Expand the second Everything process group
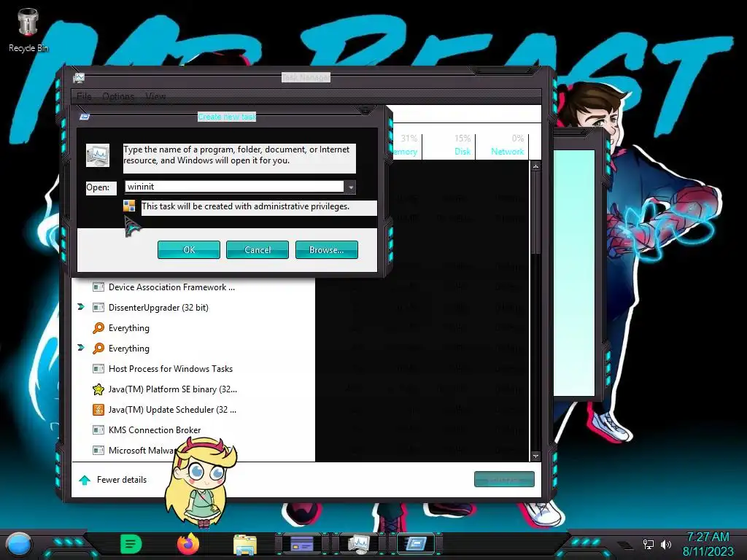 [81, 348]
